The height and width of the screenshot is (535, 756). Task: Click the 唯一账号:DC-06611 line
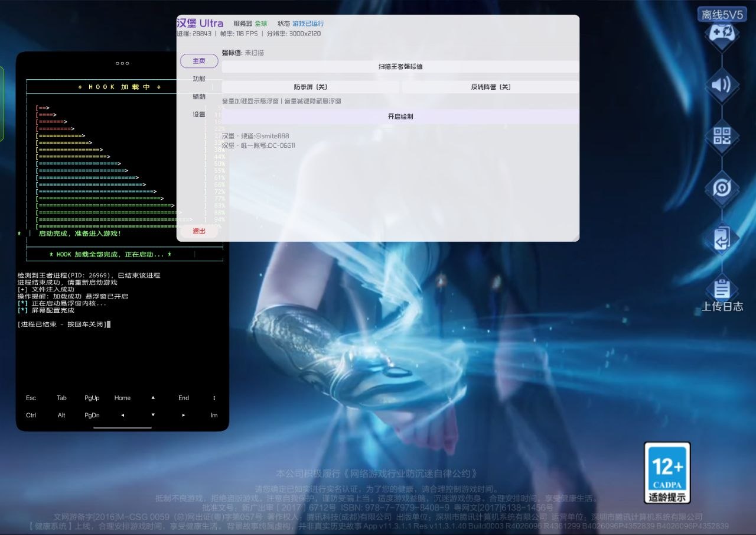tap(259, 145)
